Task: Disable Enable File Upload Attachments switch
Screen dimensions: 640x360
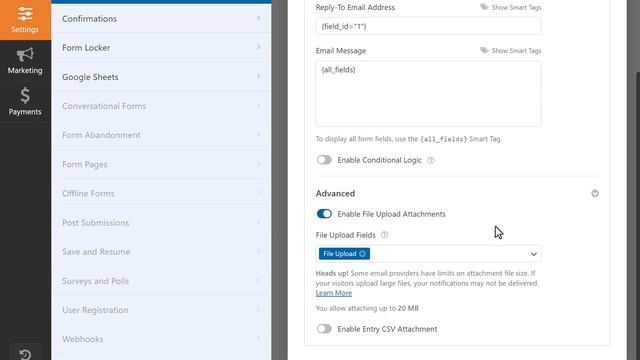Action: click(324, 214)
